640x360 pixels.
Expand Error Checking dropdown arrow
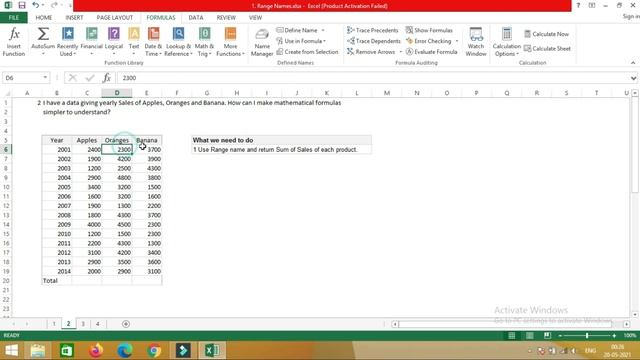click(456, 41)
